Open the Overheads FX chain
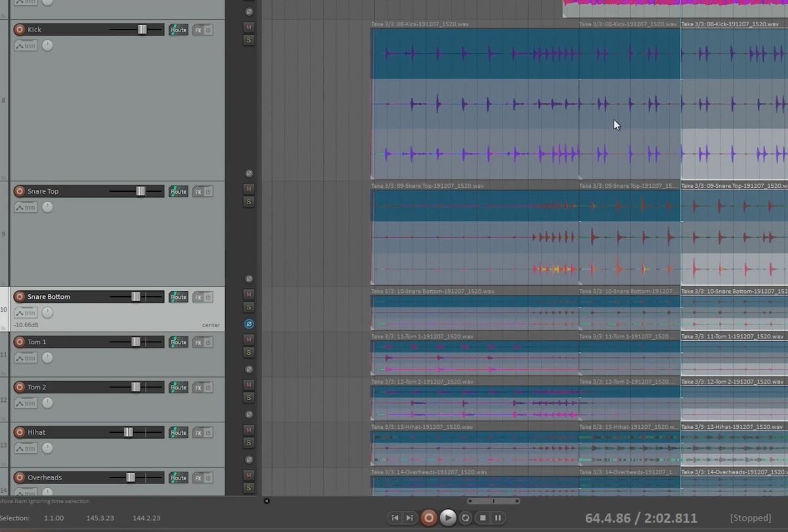The height and width of the screenshot is (532, 788). click(198, 478)
